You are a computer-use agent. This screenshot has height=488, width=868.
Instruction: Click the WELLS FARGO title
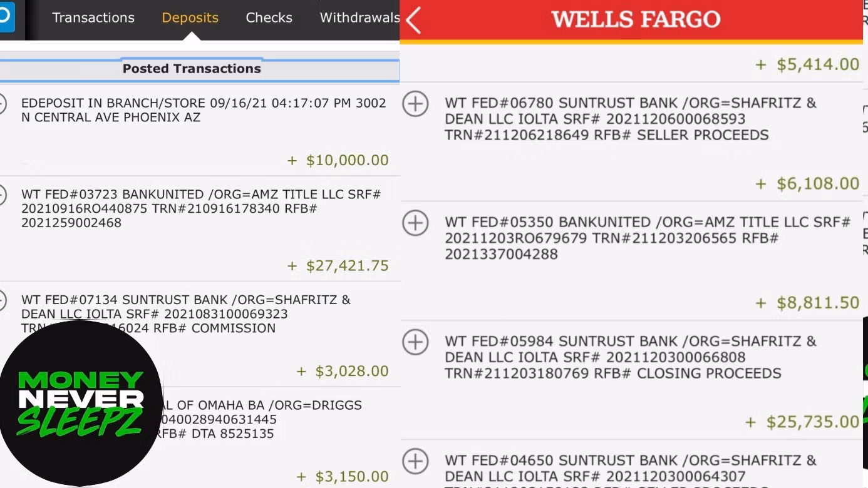click(x=636, y=19)
